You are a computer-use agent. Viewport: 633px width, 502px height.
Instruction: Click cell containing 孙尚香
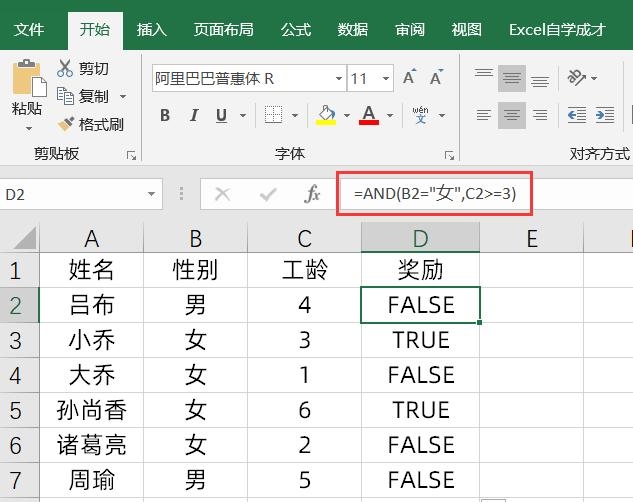tap(92, 410)
